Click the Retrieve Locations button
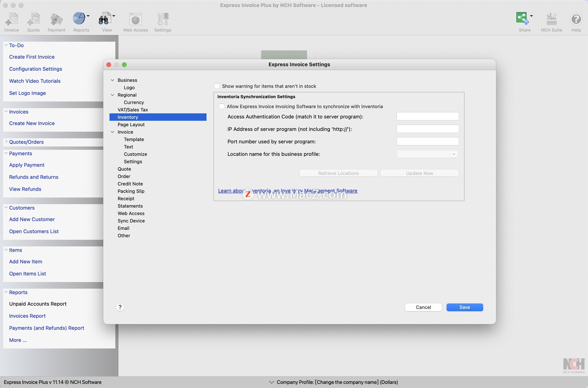Image resolution: width=588 pixels, height=388 pixels. pos(338,173)
